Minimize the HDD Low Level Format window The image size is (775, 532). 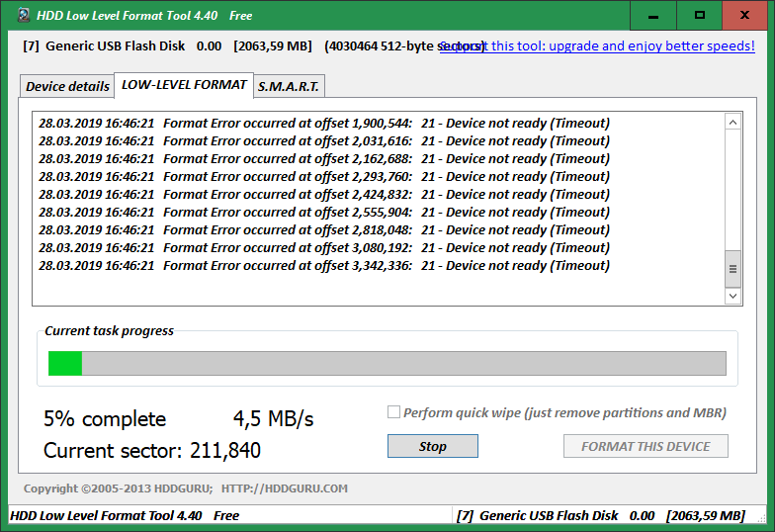coord(652,16)
